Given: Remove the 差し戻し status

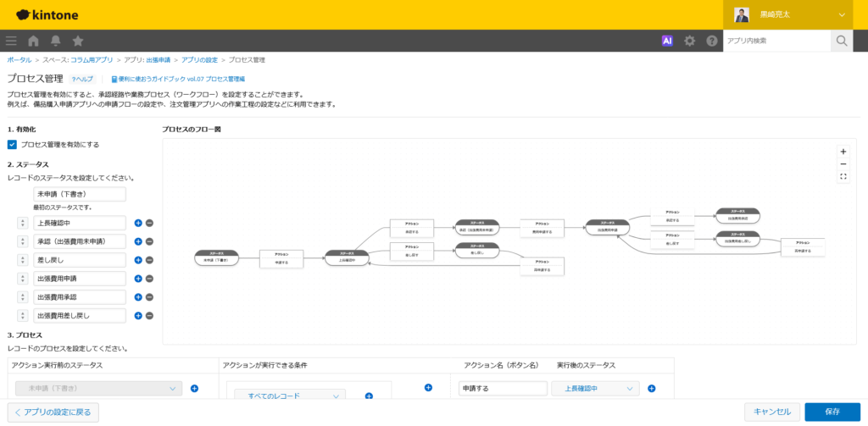Looking at the screenshot, I should 149,261.
